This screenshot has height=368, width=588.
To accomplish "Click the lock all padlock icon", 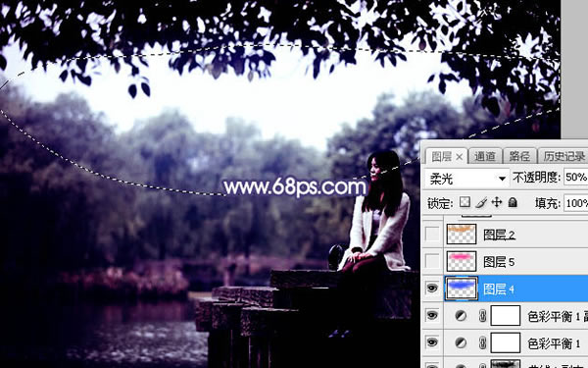I will pyautogui.click(x=513, y=203).
